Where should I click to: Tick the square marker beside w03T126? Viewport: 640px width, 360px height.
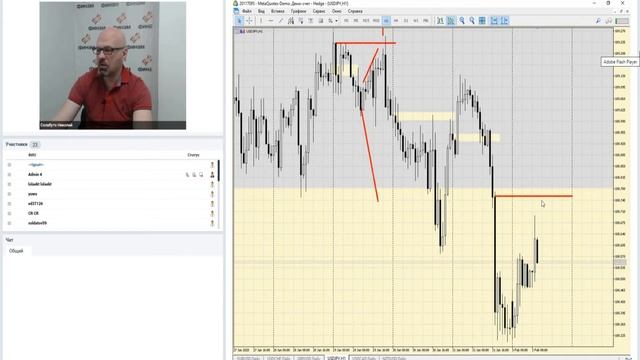[9, 204]
